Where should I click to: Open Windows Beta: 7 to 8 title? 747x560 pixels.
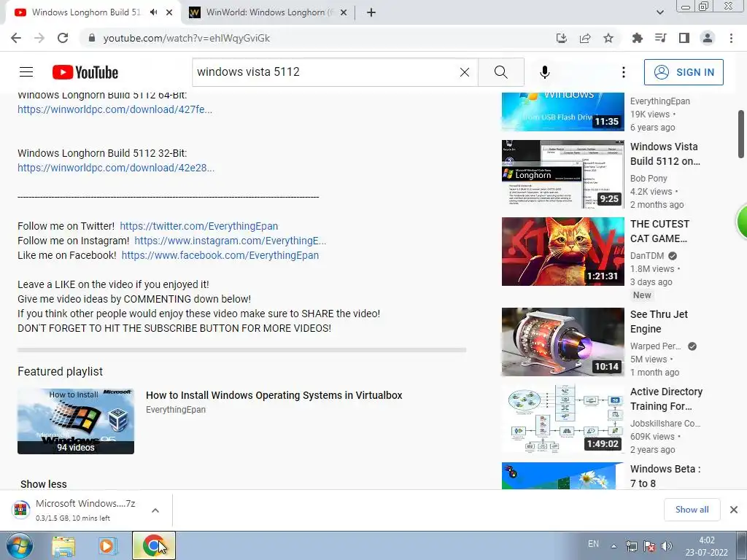pos(665,475)
